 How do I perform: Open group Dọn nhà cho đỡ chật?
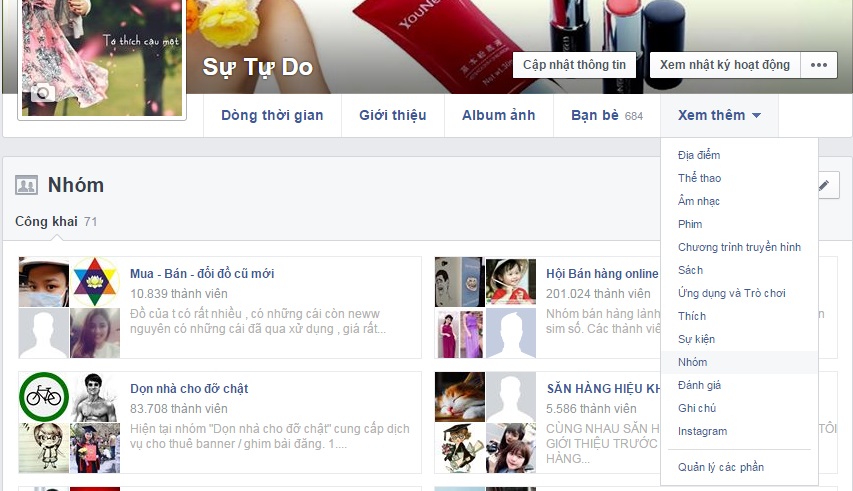coord(189,389)
